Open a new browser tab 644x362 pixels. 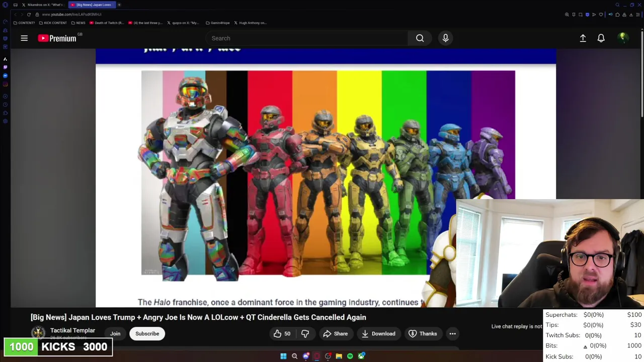pos(119,5)
